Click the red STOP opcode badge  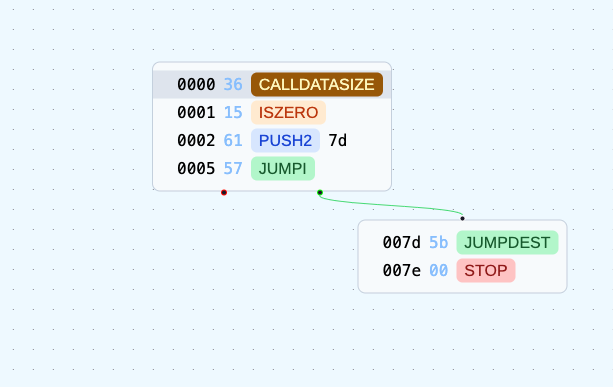point(486,271)
